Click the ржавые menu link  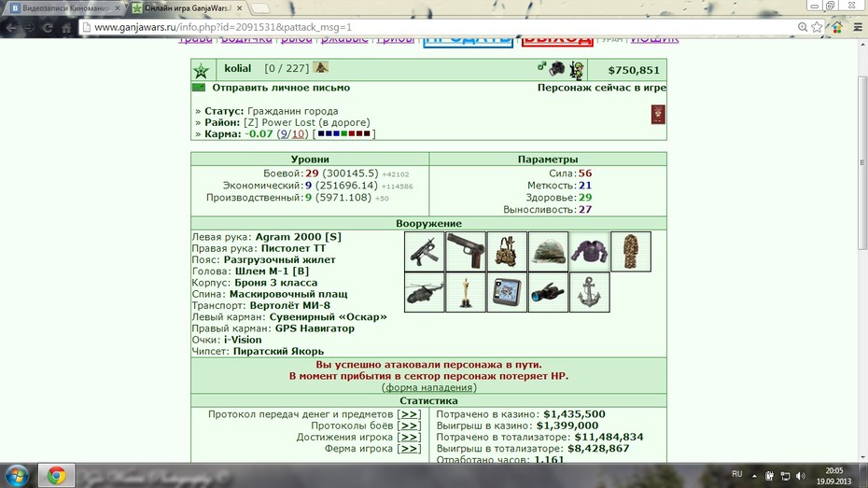click(x=344, y=39)
